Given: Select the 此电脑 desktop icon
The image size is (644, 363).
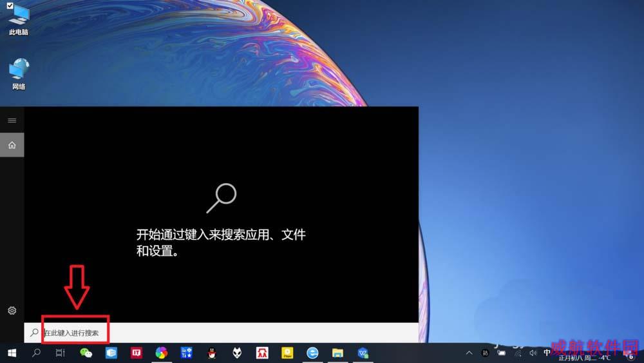Looking at the screenshot, I should click(x=19, y=21).
